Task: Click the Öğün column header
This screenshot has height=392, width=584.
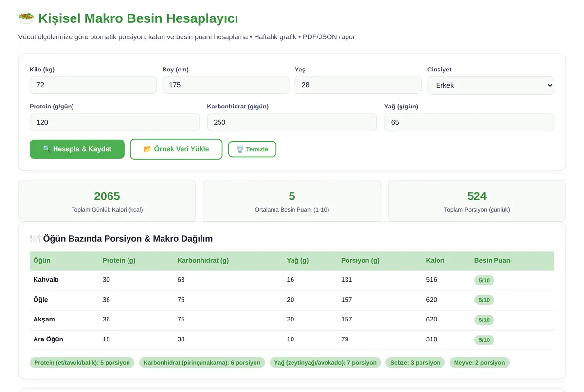Action: pos(42,260)
